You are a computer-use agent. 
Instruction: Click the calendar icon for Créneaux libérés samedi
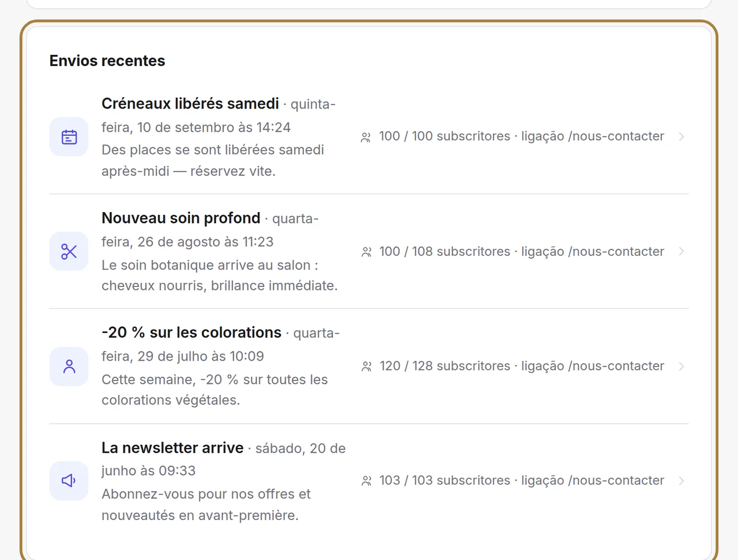point(69,137)
